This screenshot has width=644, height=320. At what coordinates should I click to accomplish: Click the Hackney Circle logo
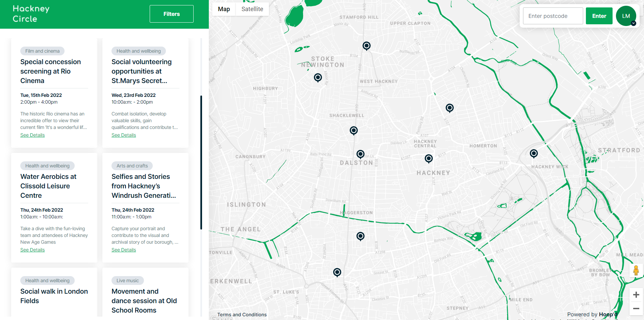[31, 14]
